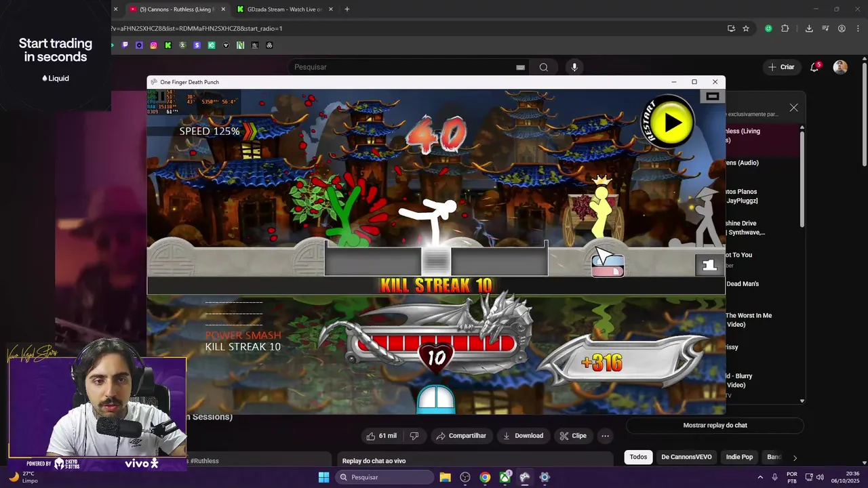Click the Compartilhar share button
The height and width of the screenshot is (488, 868).
point(460,436)
